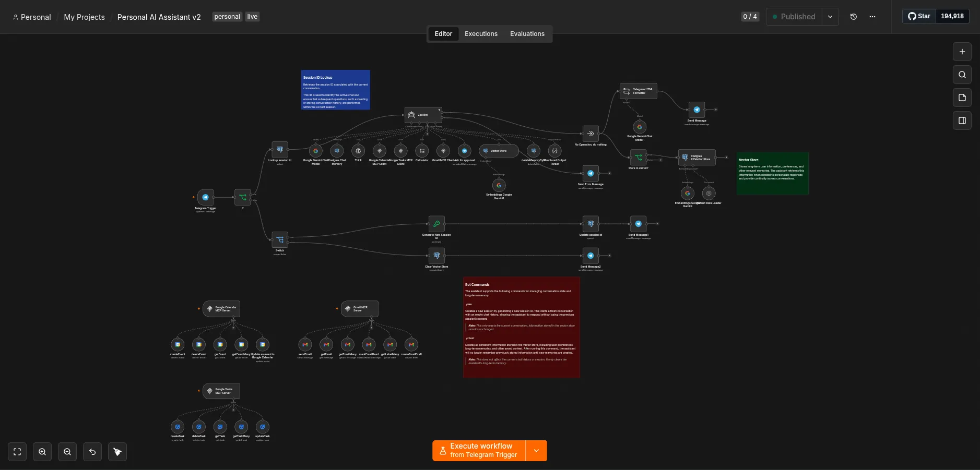Open the Think tool node

coord(358,151)
